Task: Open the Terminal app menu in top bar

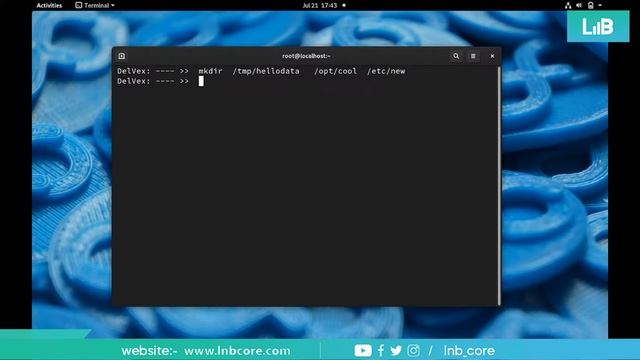Action: coord(95,5)
